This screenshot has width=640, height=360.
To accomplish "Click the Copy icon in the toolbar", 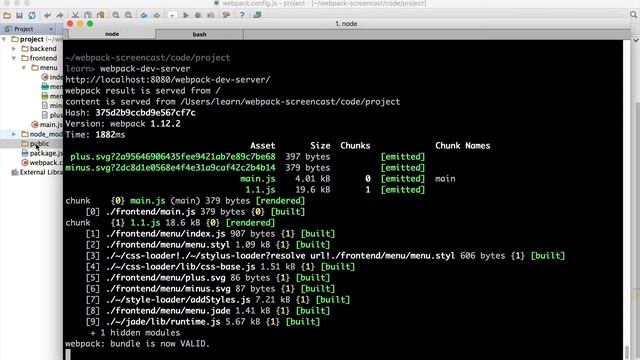I will coord(88,16).
